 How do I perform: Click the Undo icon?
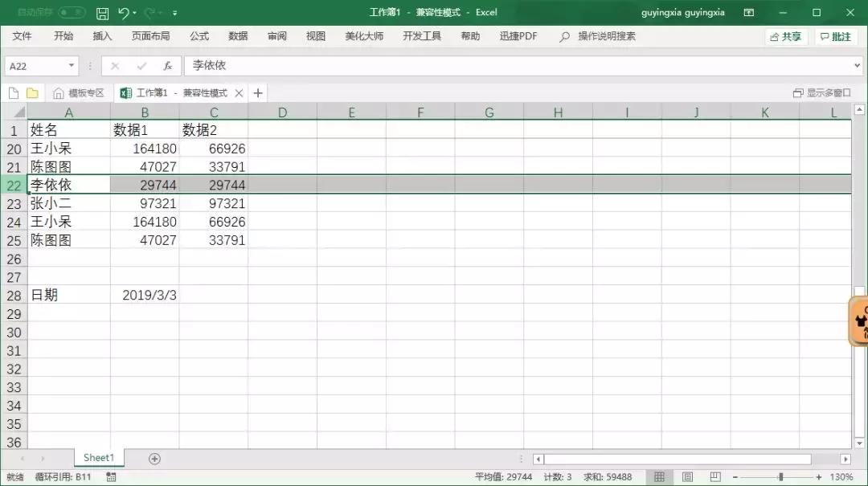[x=125, y=12]
